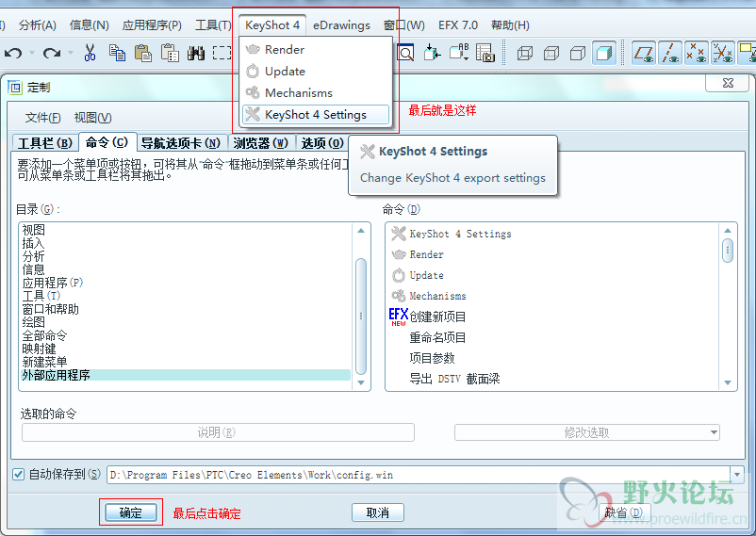Select 映射键 in the 目录 list

(x=39, y=349)
